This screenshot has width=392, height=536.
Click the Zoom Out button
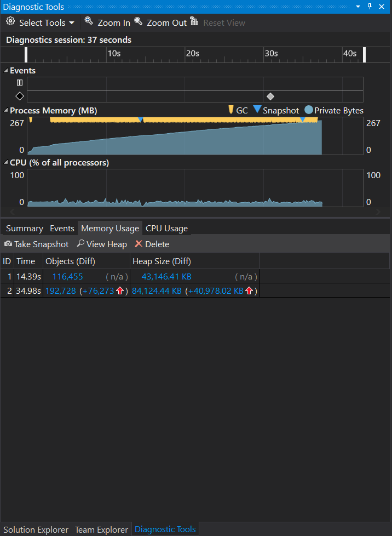point(160,22)
